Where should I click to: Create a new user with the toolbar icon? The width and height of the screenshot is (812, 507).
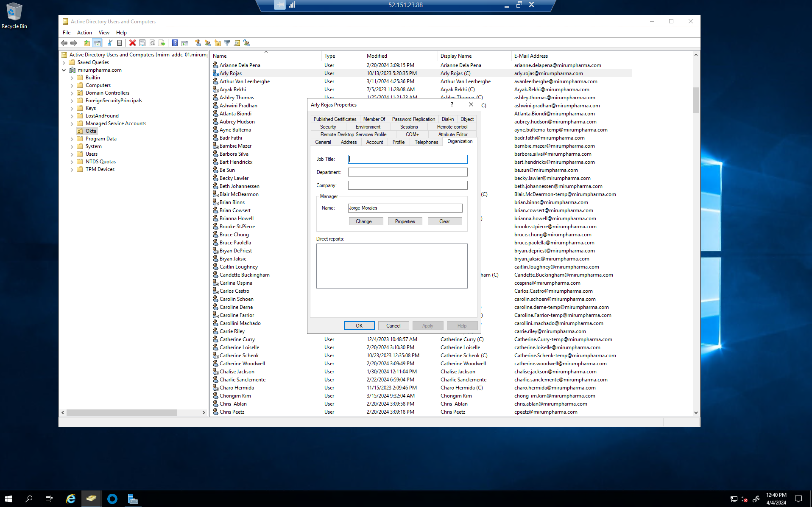click(198, 43)
